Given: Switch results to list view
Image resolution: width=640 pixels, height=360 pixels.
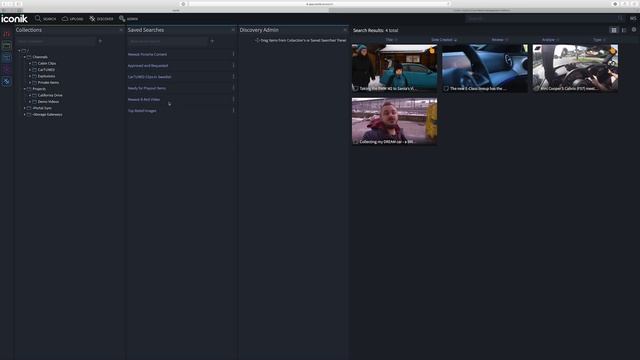Looking at the screenshot, I should click(624, 30).
